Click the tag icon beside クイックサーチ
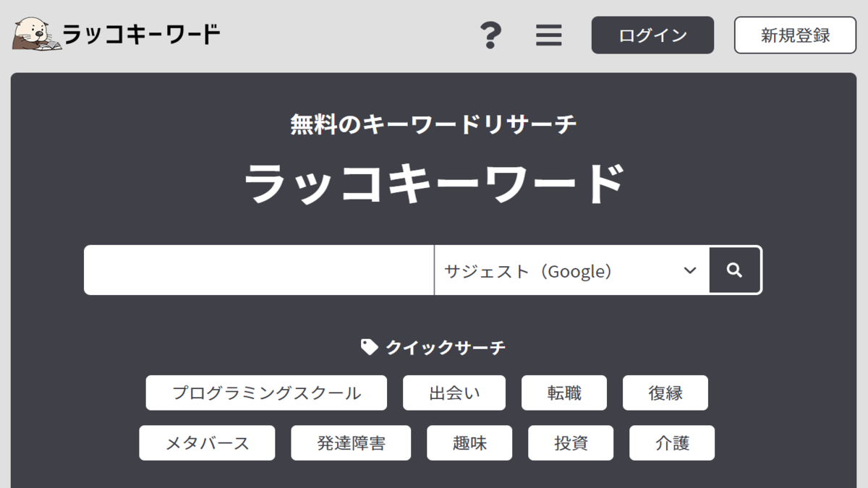 (x=369, y=348)
